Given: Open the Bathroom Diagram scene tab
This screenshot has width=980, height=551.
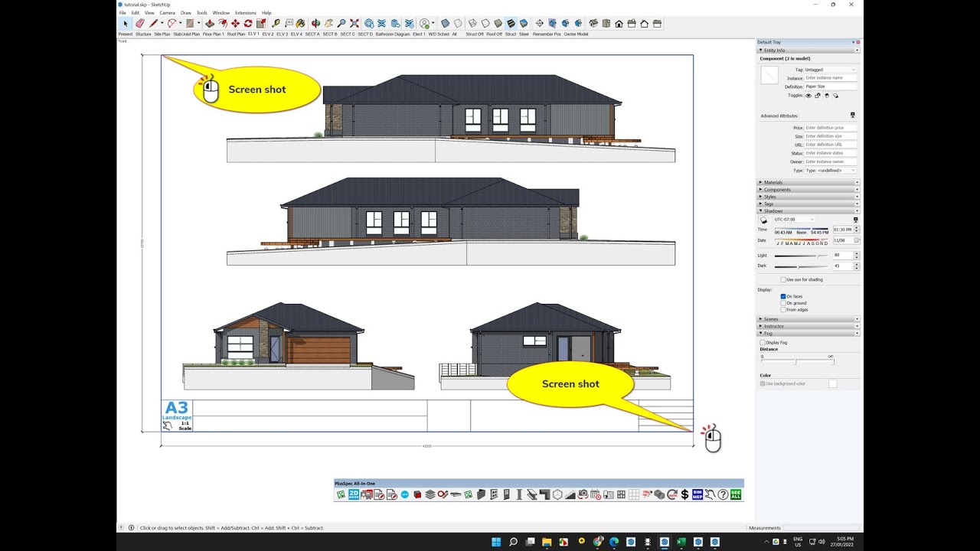Looking at the screenshot, I should pos(393,34).
